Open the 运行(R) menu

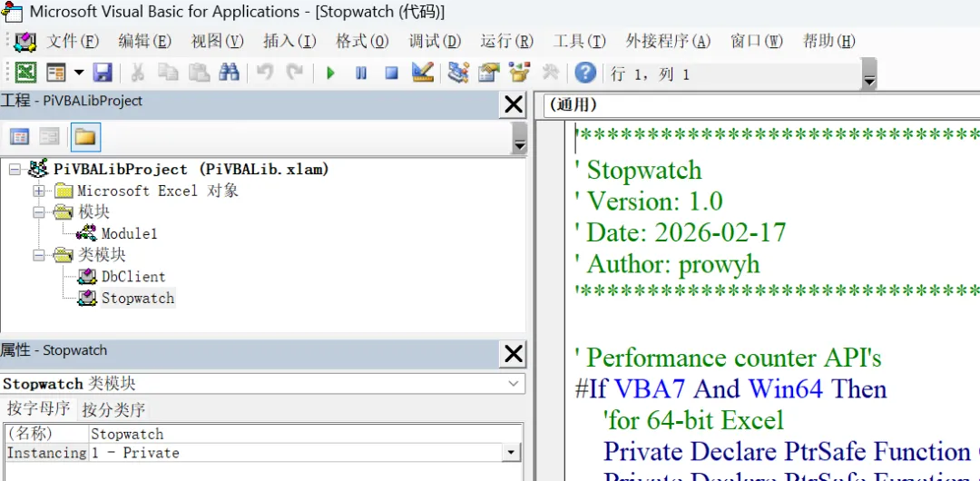pyautogui.click(x=506, y=41)
